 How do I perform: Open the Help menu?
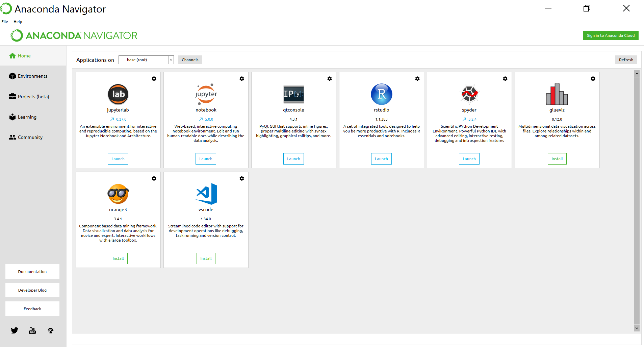click(x=18, y=22)
